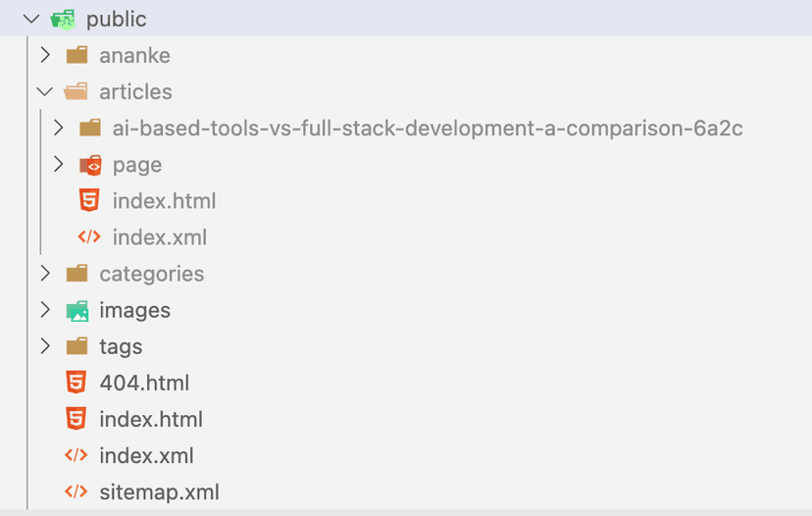Open the root index.xml file
The width and height of the screenshot is (812, 516).
pos(146,455)
